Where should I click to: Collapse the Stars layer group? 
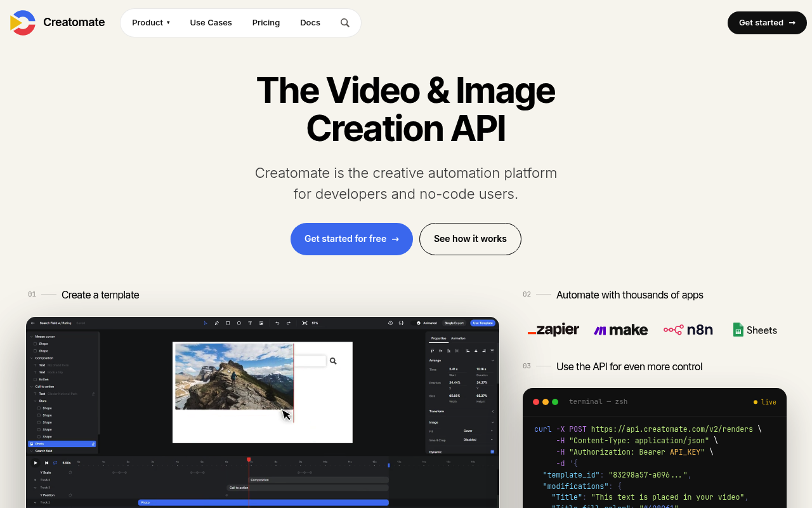tap(36, 401)
